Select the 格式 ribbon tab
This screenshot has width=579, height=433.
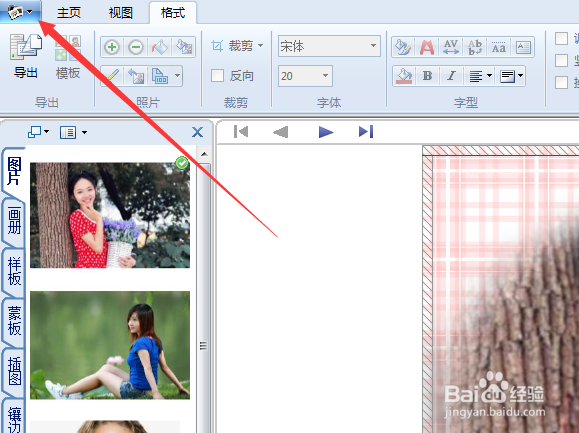coord(173,13)
